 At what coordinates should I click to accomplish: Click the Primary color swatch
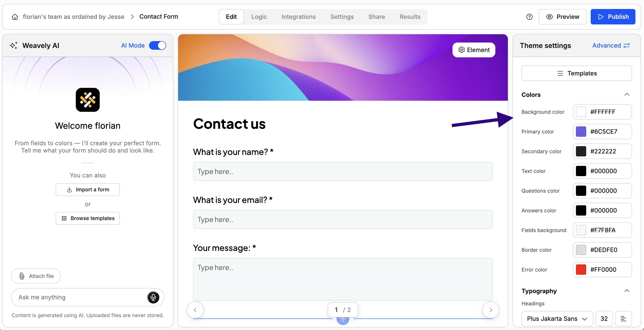(x=581, y=132)
